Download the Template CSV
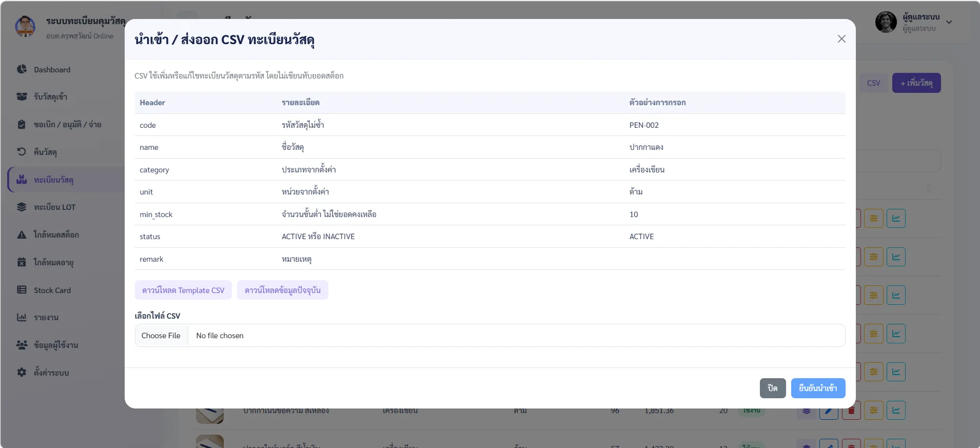Screen dimensions: 980x448 coord(183,290)
